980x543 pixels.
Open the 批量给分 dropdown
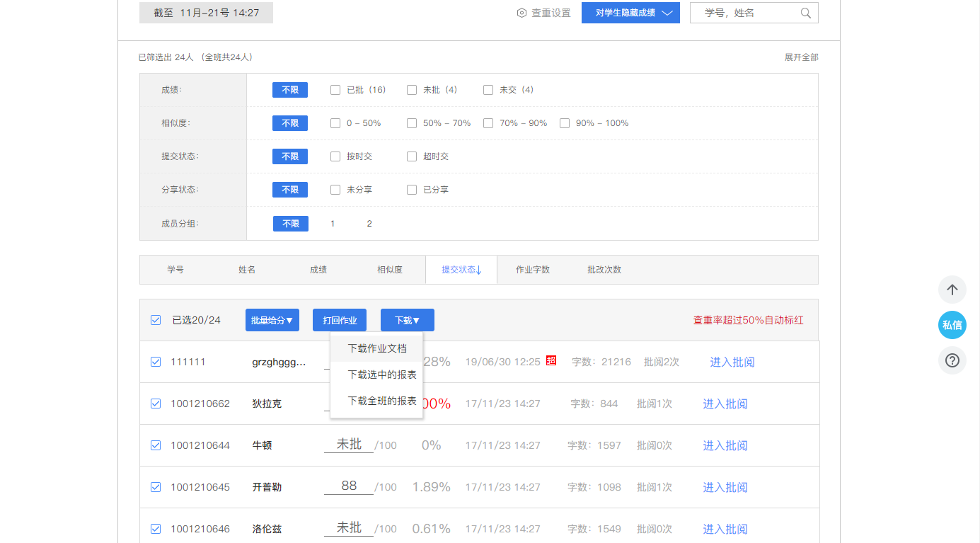point(272,320)
